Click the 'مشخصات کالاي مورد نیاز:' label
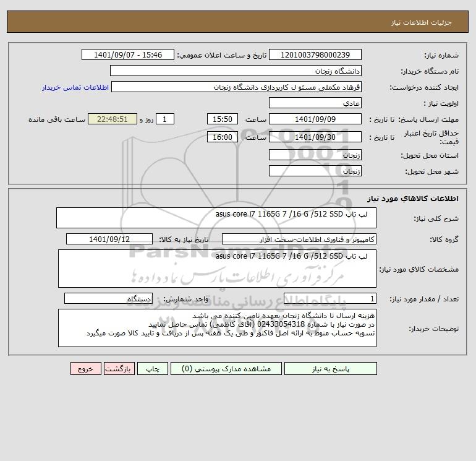This screenshot has width=476, height=461. coord(419,269)
